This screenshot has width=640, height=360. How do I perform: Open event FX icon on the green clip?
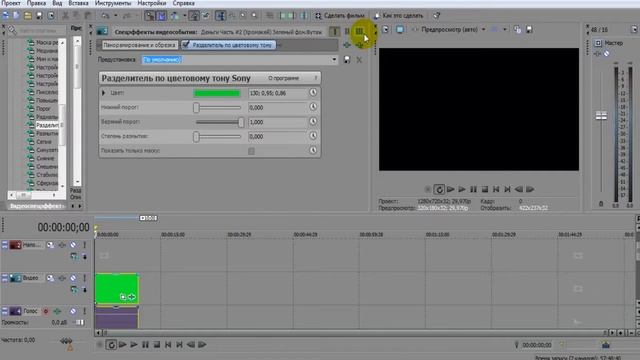[131, 297]
